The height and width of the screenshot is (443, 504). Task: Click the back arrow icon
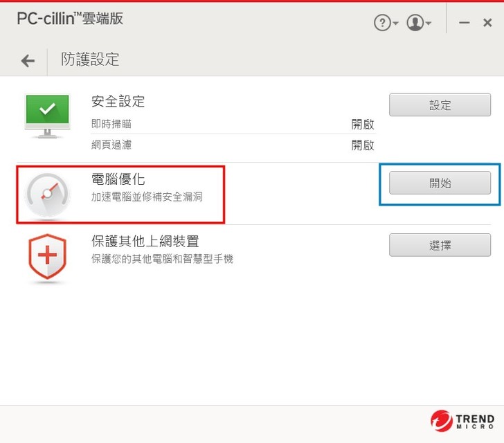(x=28, y=60)
